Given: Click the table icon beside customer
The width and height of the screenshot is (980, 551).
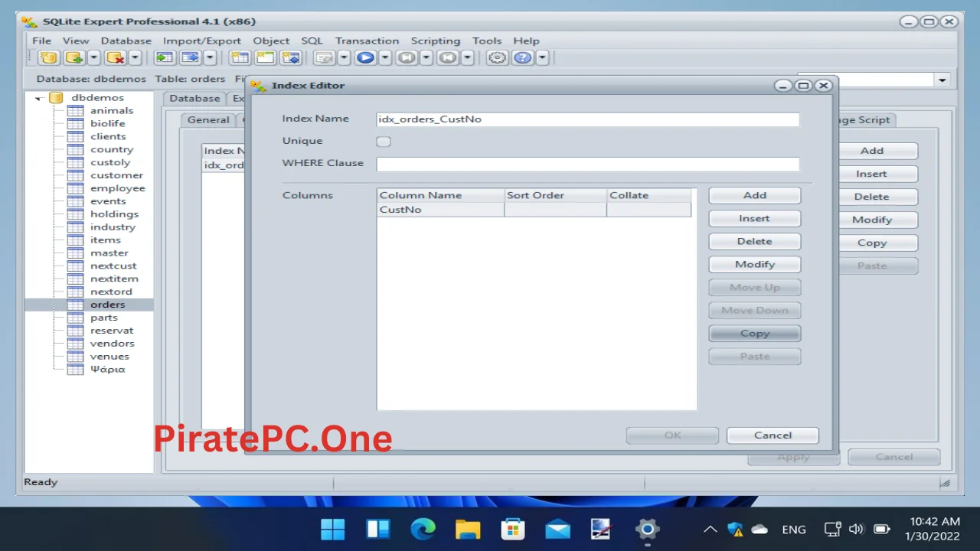Looking at the screenshot, I should point(75,175).
